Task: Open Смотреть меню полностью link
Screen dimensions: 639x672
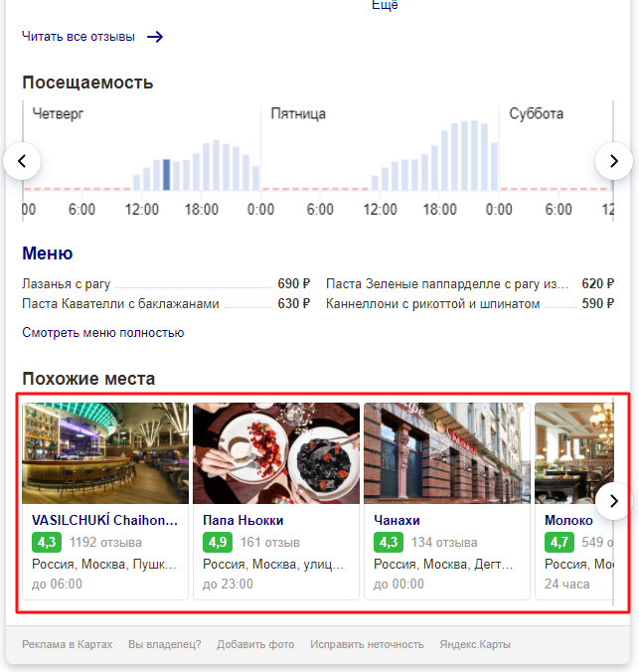Action: pyautogui.click(x=103, y=333)
